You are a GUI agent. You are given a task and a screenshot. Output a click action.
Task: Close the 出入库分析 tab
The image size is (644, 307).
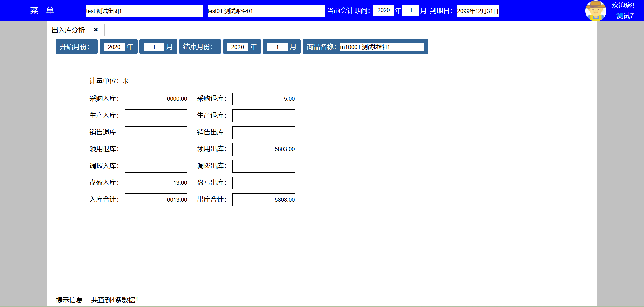point(96,30)
